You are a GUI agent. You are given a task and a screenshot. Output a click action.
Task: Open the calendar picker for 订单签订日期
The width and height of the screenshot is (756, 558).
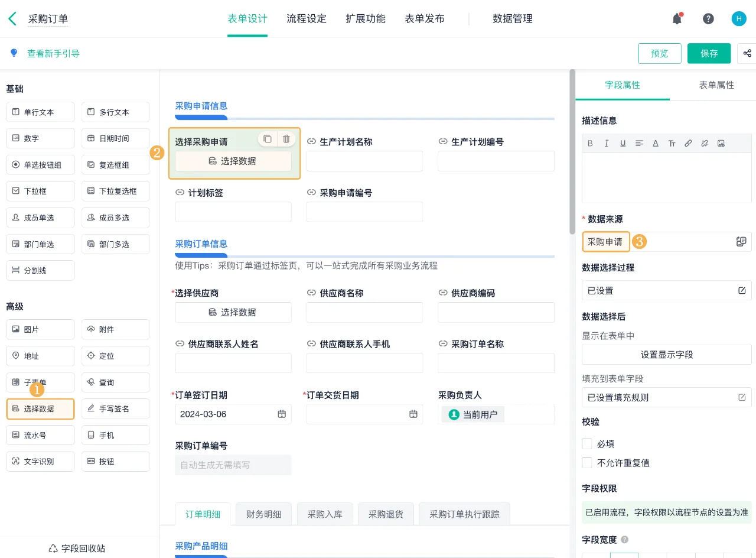click(283, 414)
